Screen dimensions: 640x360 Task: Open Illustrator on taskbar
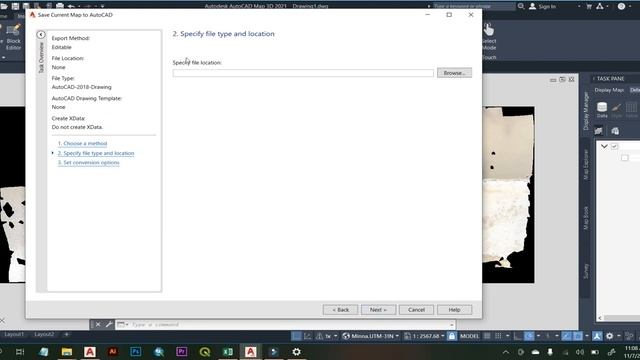click(113, 352)
